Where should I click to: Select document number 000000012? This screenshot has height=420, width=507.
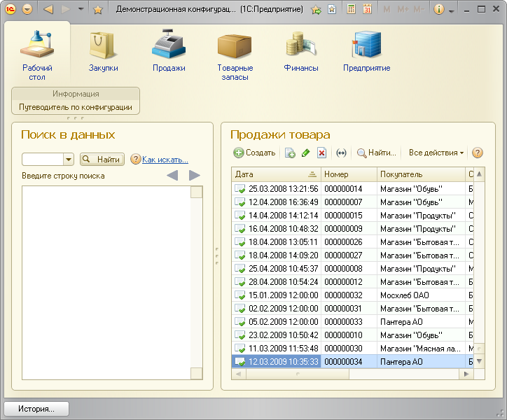pyautogui.click(x=343, y=282)
